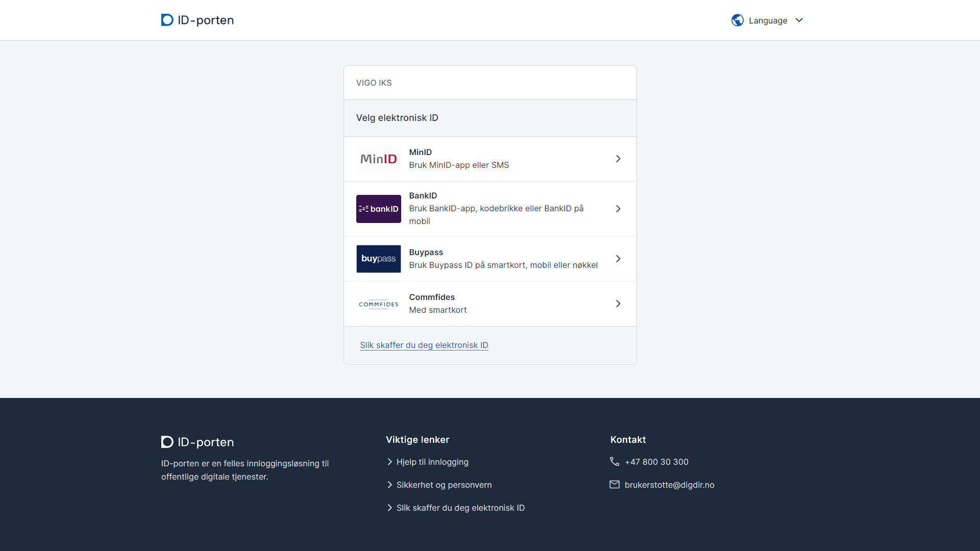Screen dimensions: 980x551
Task: Click the 'Velg elektronisk ID' heading
Action: [x=397, y=118]
